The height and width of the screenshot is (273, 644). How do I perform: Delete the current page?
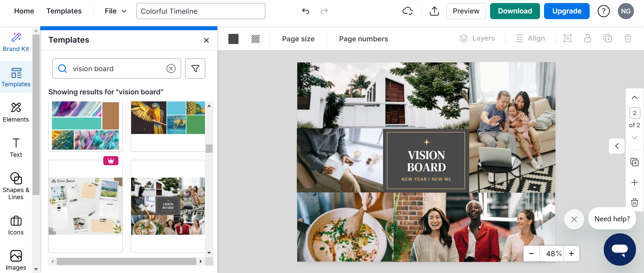click(x=635, y=202)
